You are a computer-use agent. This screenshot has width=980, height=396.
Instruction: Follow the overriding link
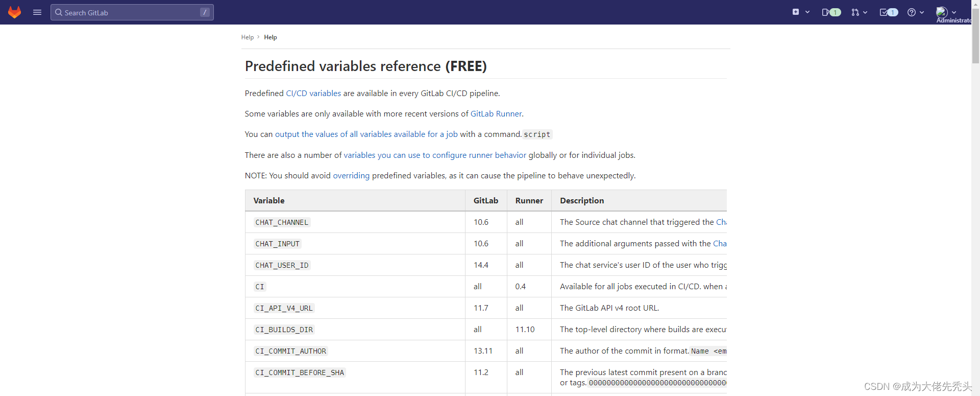point(351,176)
